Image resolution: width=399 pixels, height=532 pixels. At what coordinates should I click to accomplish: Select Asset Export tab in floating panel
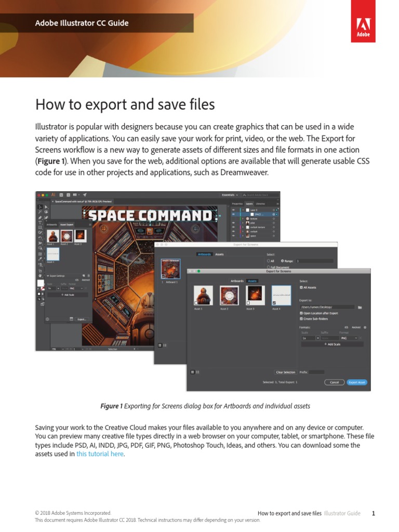pyautogui.click(x=67, y=224)
